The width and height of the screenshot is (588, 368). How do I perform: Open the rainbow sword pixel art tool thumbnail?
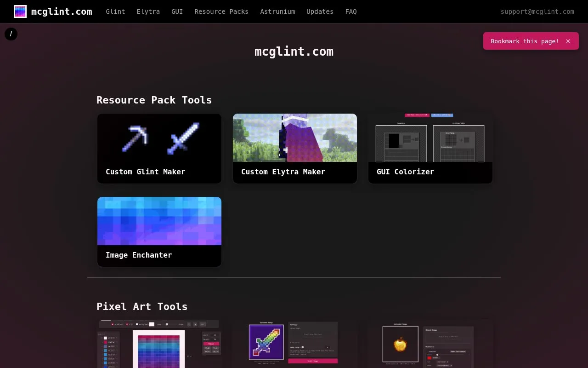pos(295,344)
